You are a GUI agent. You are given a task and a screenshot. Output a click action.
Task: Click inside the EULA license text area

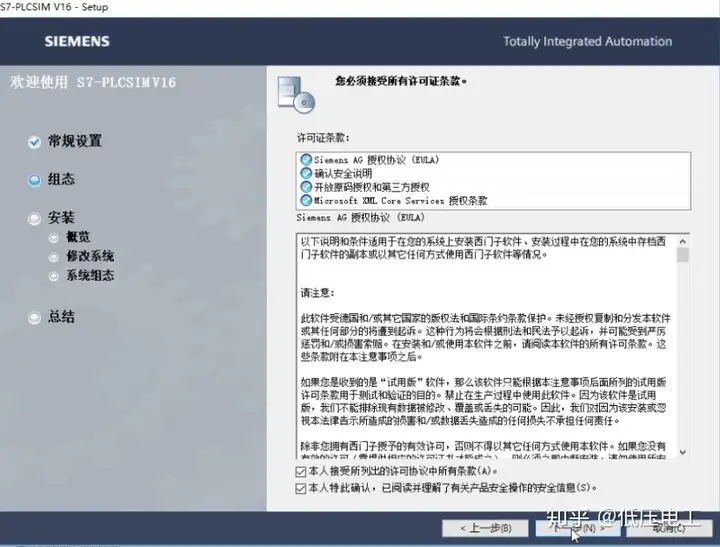pyautogui.click(x=487, y=346)
